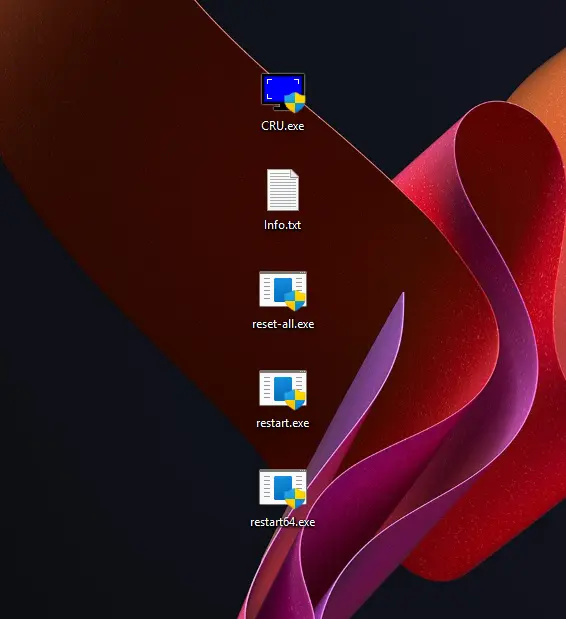Click the "restart.exe" file name label
Screen dimensions: 566x619
point(283,423)
